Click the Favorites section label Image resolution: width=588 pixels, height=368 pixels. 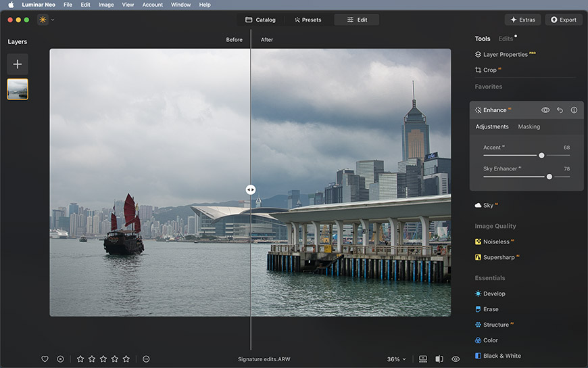tap(488, 87)
